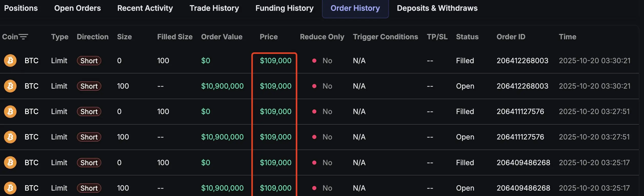Screen dimensions: 644x196
Task: Click the Time column header
Action: point(567,37)
